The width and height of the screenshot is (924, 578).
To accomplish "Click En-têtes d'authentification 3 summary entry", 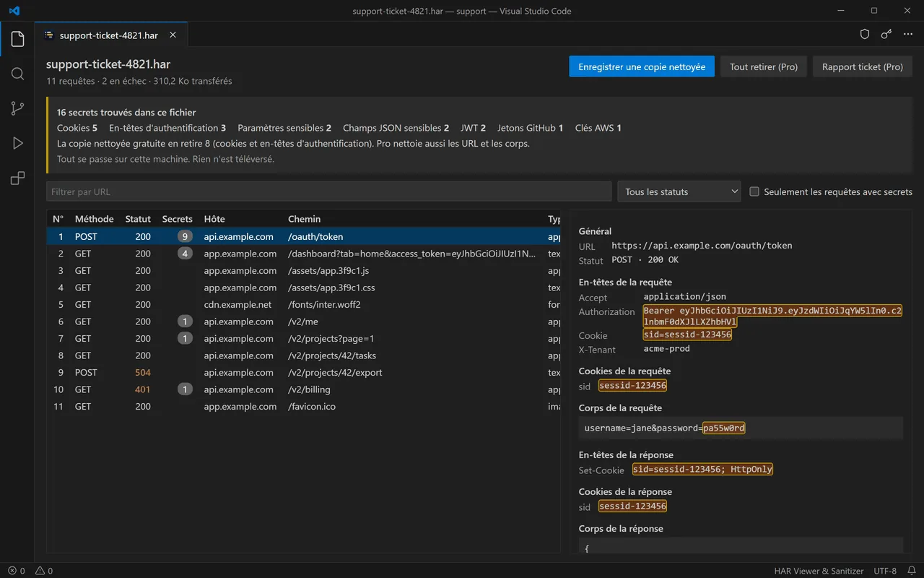I will pos(167,128).
